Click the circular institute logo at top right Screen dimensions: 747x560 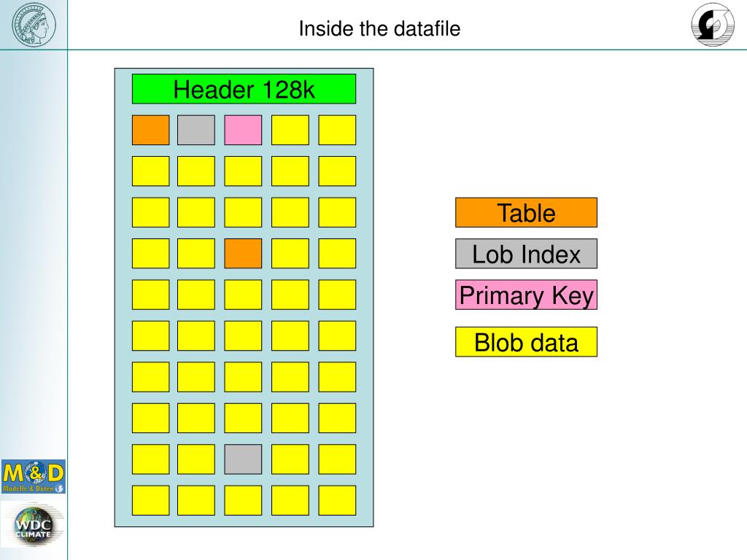click(x=713, y=24)
